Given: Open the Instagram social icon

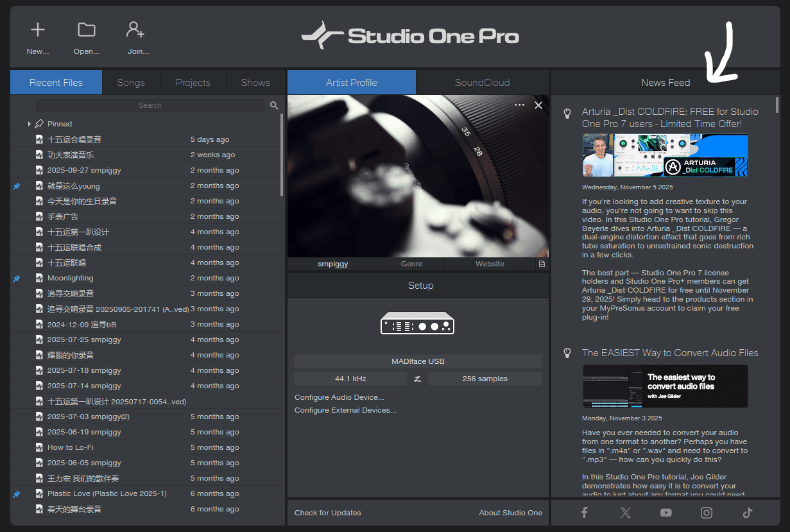Looking at the screenshot, I should (707, 512).
